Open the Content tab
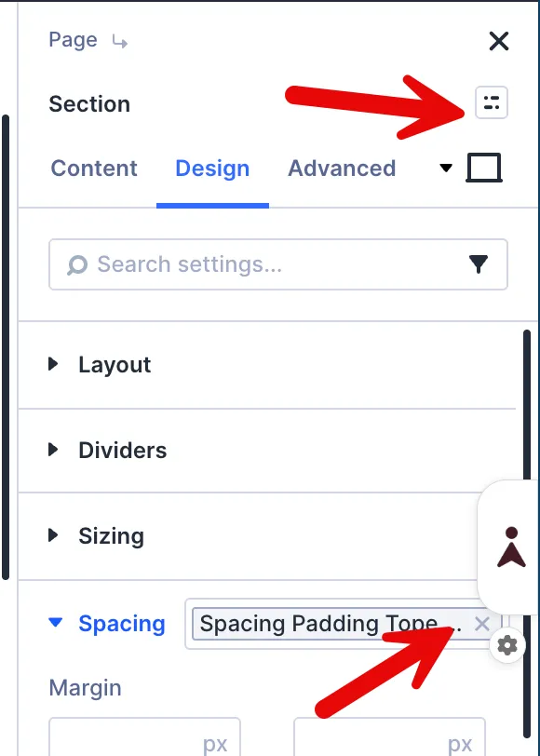Image resolution: width=540 pixels, height=756 pixels. pyautogui.click(x=94, y=169)
